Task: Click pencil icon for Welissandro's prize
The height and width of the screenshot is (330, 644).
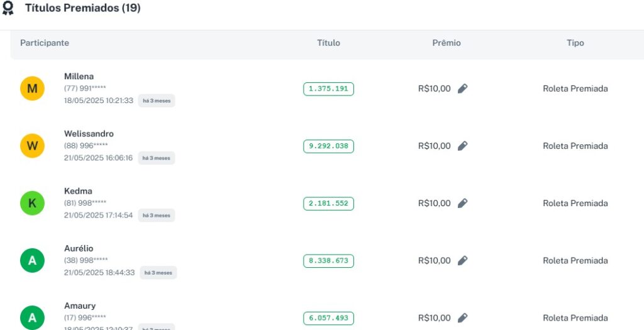Action: point(462,146)
